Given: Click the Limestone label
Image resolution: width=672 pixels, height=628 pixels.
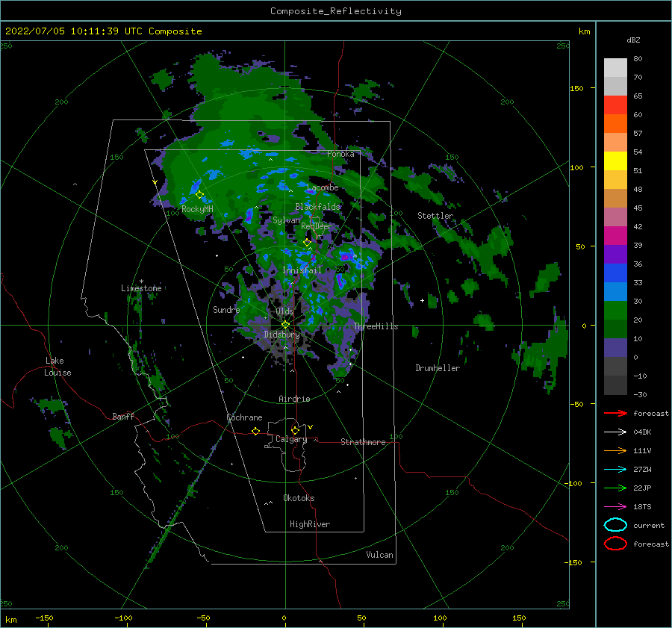Looking at the screenshot, I should [141, 288].
